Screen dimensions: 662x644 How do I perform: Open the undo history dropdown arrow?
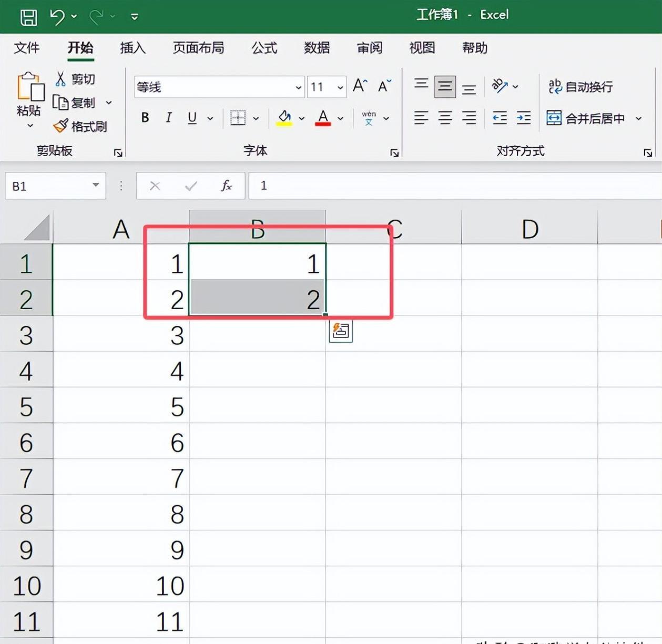(74, 17)
